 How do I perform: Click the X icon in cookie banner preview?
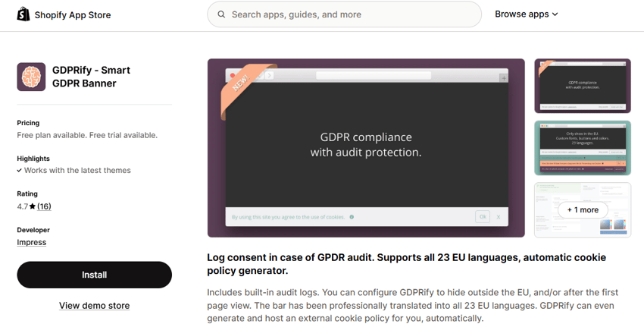pyautogui.click(x=499, y=217)
